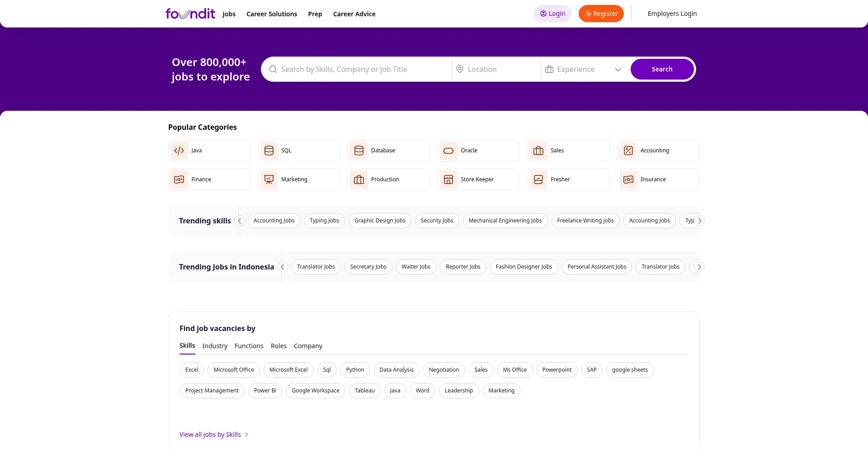Screen dimensions: 868x449
Task: Choose the Google Workspace skill chip
Action: pos(316,391)
